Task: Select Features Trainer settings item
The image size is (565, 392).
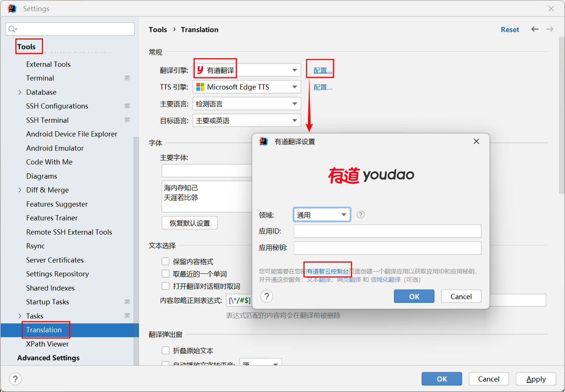Action: pyautogui.click(x=52, y=218)
